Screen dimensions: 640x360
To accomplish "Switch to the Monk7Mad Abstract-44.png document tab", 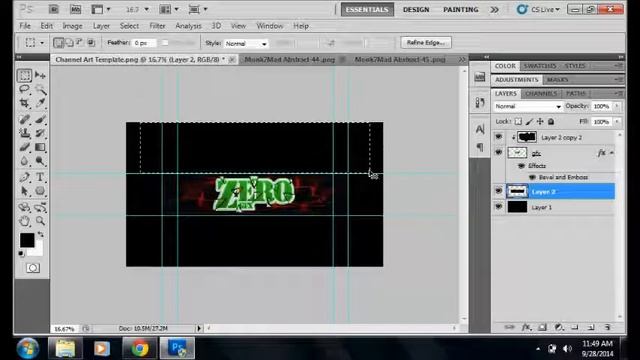I will 290,60.
